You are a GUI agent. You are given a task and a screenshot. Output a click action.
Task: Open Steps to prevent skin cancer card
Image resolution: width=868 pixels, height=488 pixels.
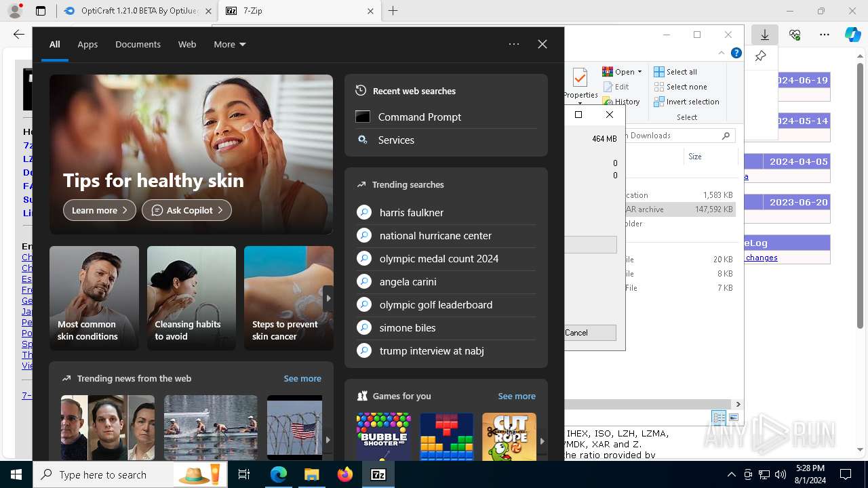288,298
